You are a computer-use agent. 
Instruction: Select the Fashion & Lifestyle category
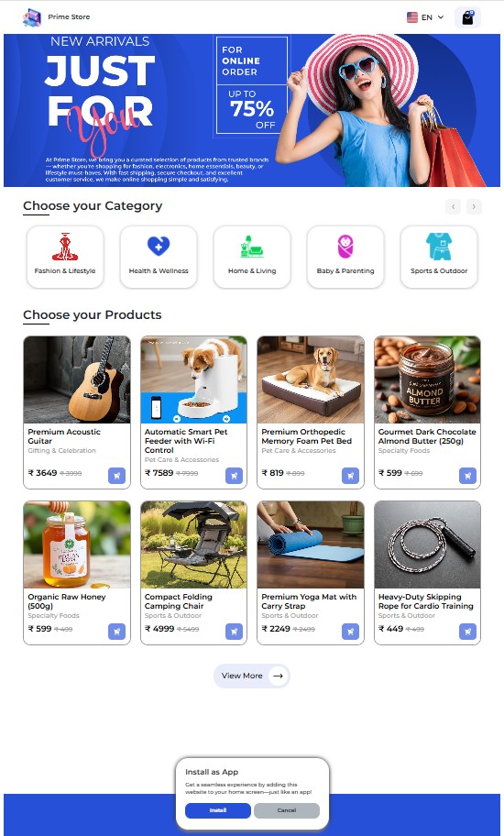(65, 257)
